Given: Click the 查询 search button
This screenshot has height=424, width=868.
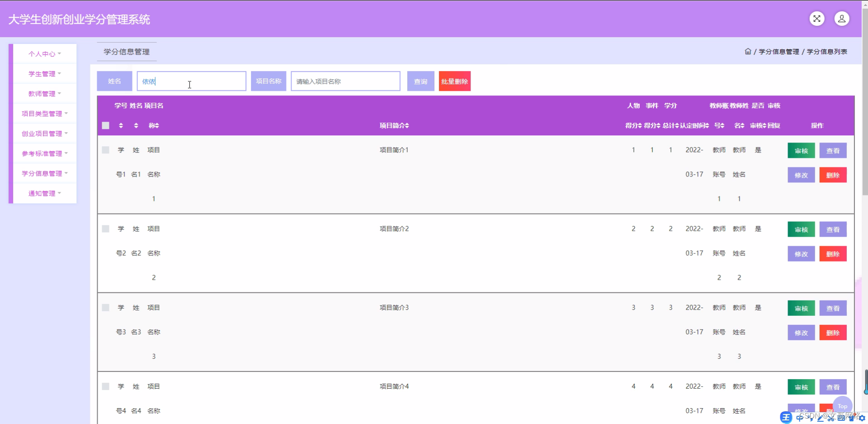Looking at the screenshot, I should click(x=420, y=81).
